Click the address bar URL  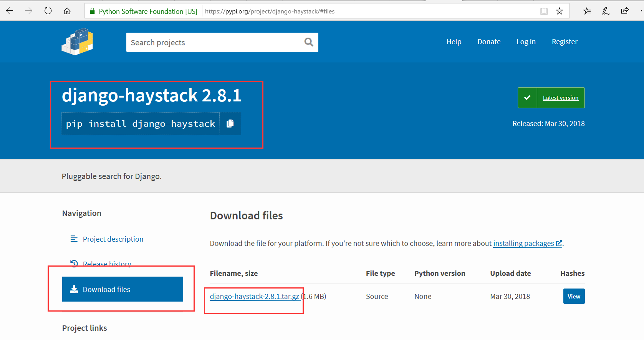pyautogui.click(x=270, y=12)
